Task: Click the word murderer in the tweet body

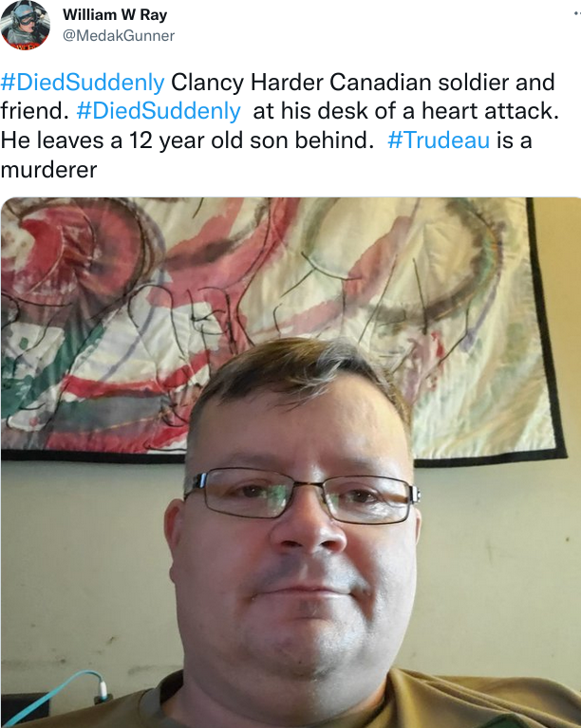Action: click(48, 170)
